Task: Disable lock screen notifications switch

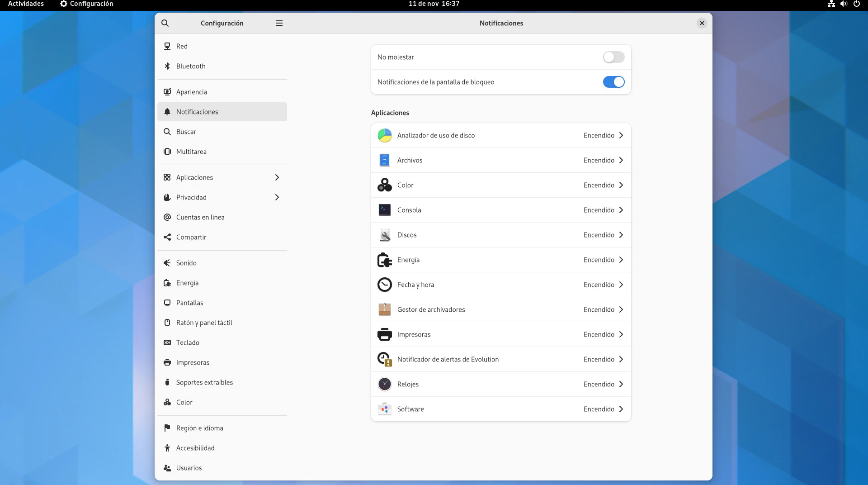Action: (x=613, y=82)
